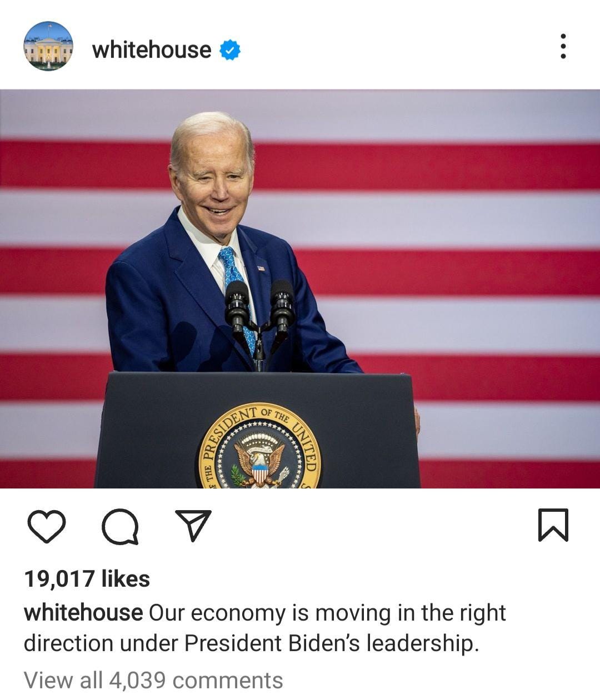The height and width of the screenshot is (700, 600).
Task: Tap the presidential seal on the podium
Action: [x=259, y=446]
